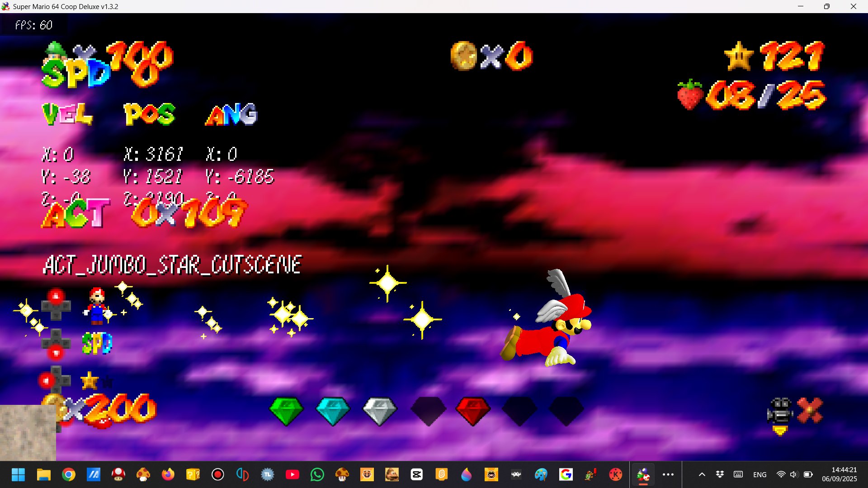Open the clock and date panel

pyautogui.click(x=839, y=474)
